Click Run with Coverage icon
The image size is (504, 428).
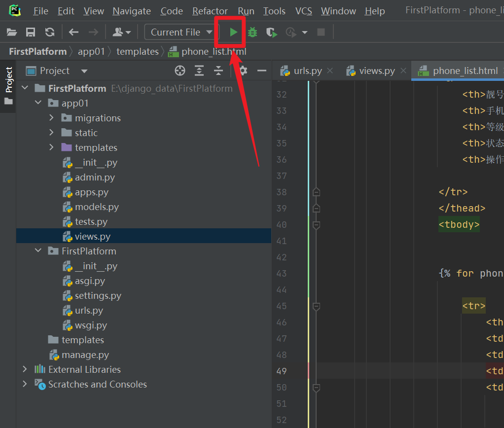click(271, 33)
